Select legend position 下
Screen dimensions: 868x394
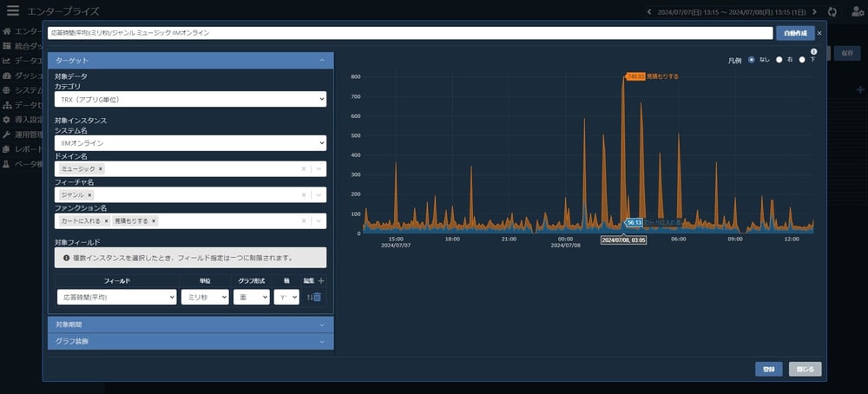(x=802, y=60)
